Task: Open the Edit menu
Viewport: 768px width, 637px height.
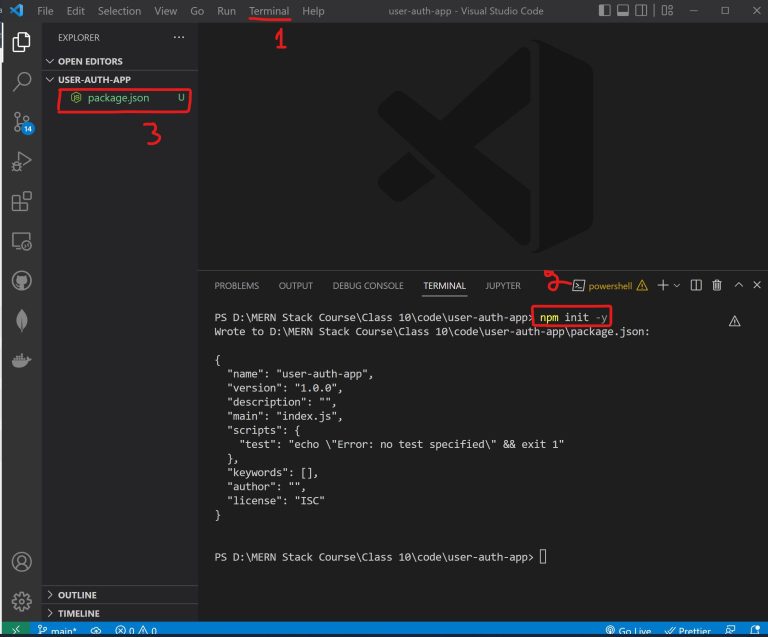Action: click(x=75, y=11)
